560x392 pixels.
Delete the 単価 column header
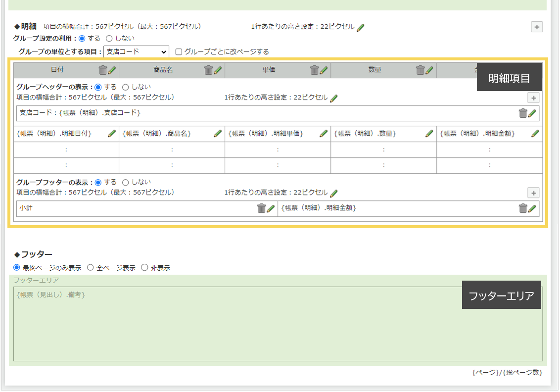point(315,70)
